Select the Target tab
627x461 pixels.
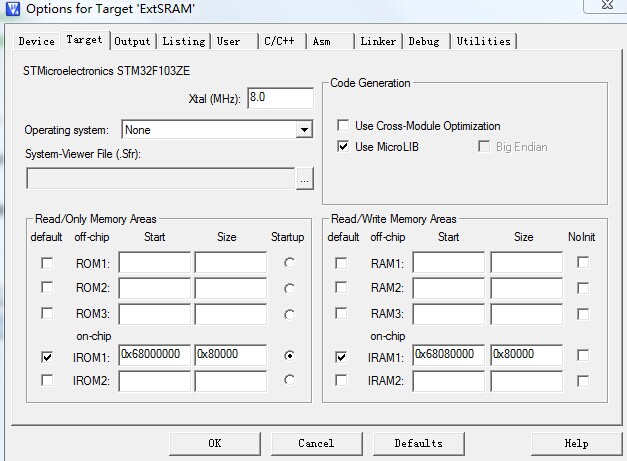coord(84,40)
